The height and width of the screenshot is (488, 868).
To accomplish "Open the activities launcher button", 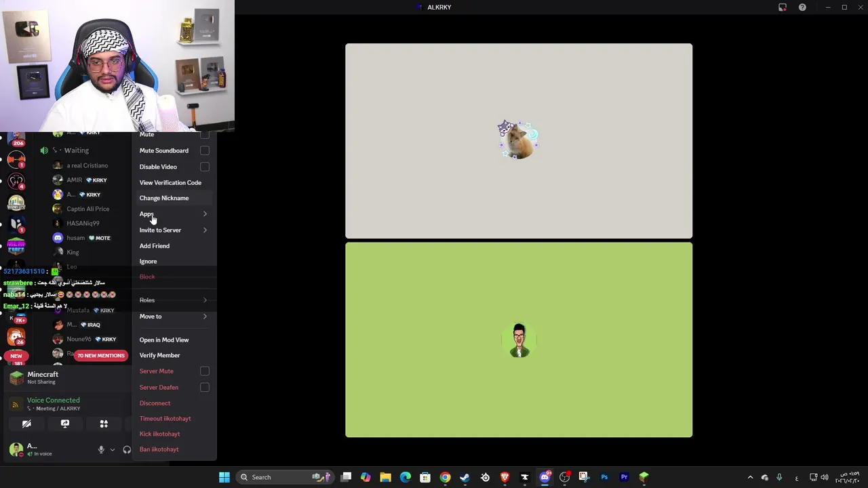I will coord(104,424).
